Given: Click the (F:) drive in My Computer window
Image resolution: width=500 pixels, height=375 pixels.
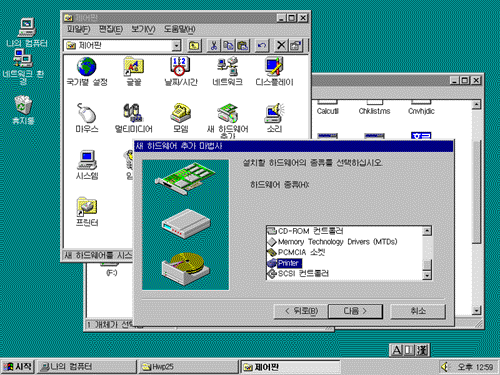Looking at the screenshot, I should tap(111, 271).
